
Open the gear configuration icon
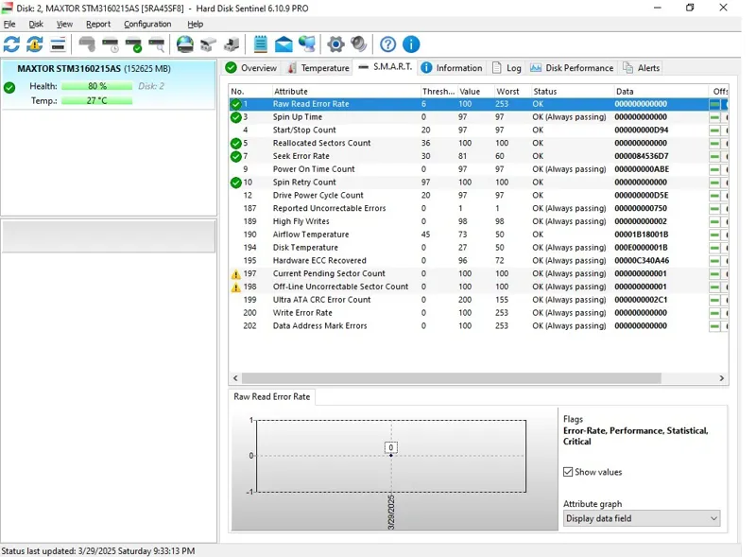pos(335,44)
